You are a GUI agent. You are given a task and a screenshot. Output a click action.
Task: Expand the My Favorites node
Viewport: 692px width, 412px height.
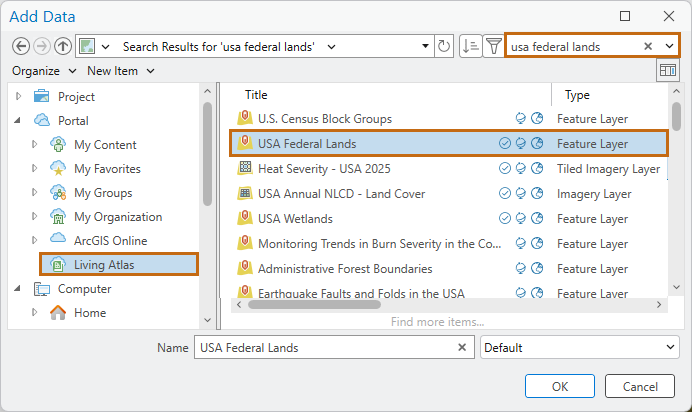coord(34,168)
